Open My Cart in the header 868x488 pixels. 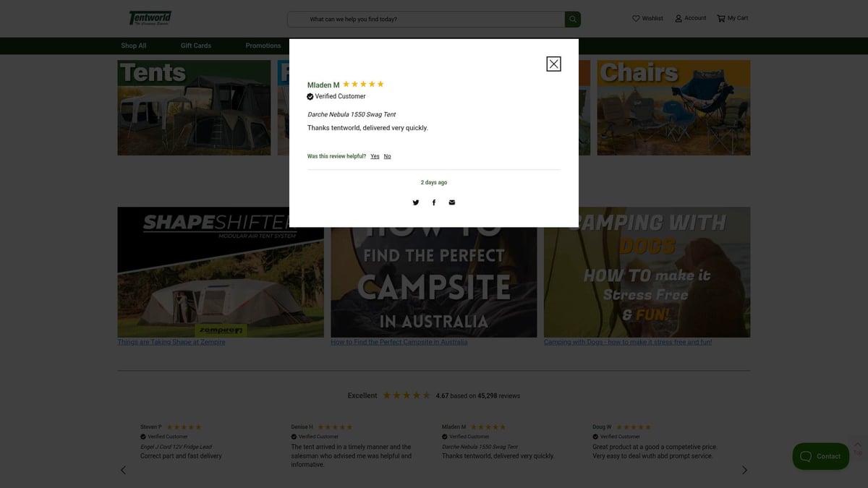pos(732,18)
